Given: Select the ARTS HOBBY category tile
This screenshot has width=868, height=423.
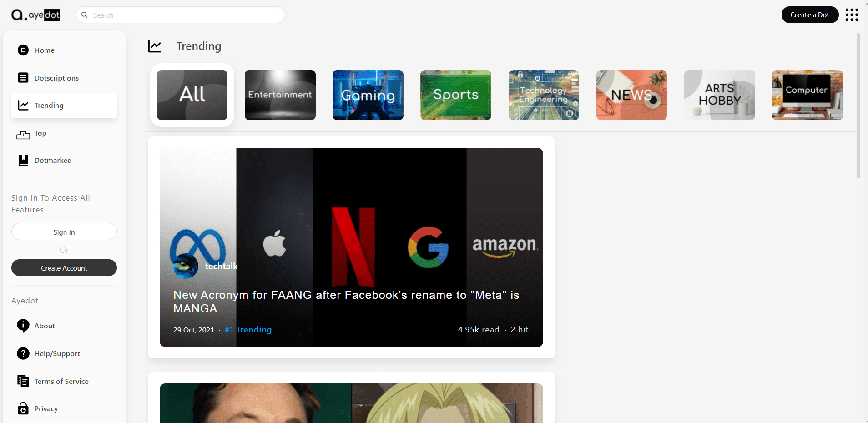Looking at the screenshot, I should [720, 95].
